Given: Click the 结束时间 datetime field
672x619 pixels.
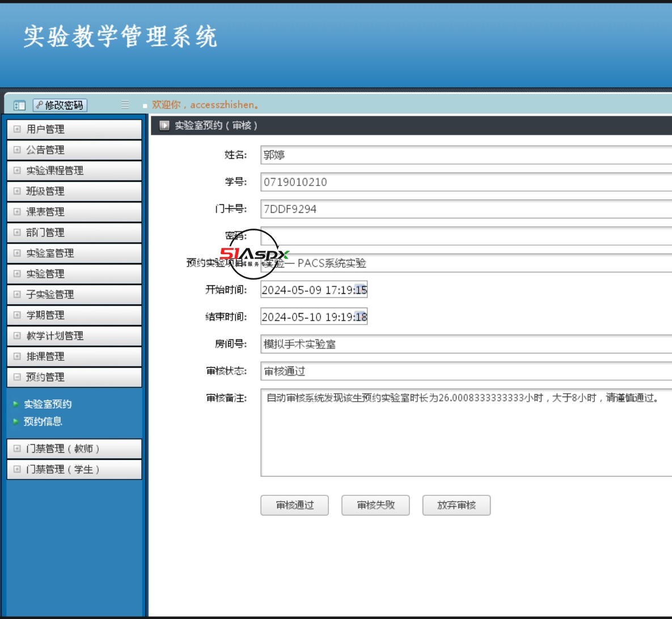Looking at the screenshot, I should pos(314,317).
